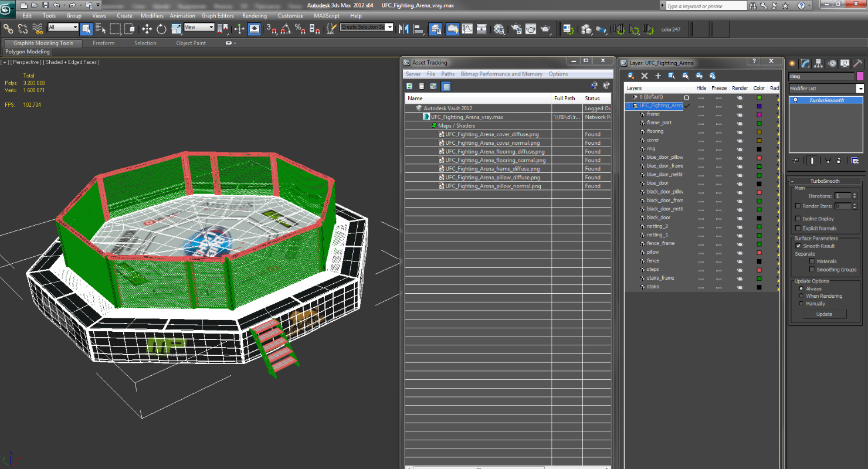Select the When Rendering radio option
This screenshot has width=868, height=469.
801,296
